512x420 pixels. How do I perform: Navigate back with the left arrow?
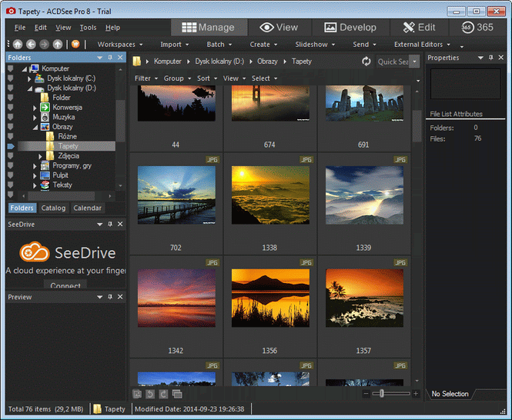(31, 44)
